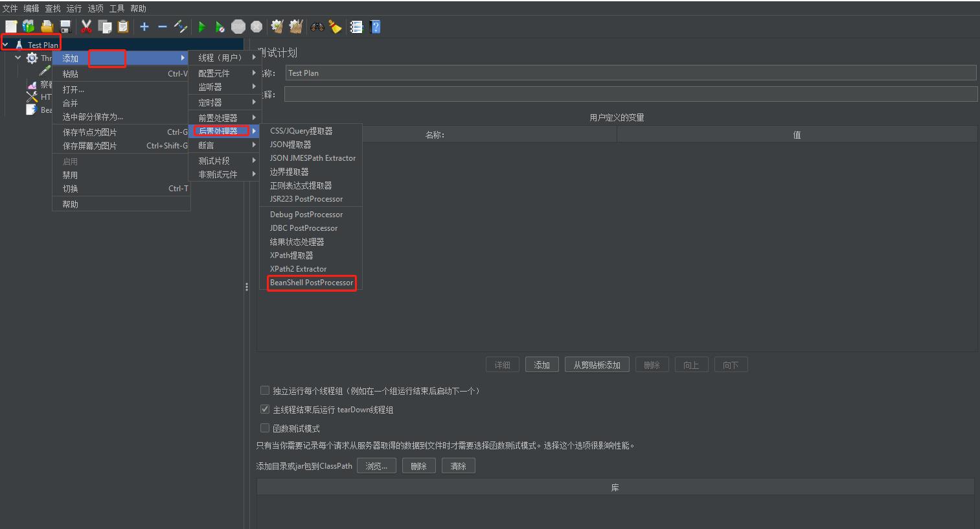
Task: Select 禁用 in context menu
Action: (x=121, y=175)
